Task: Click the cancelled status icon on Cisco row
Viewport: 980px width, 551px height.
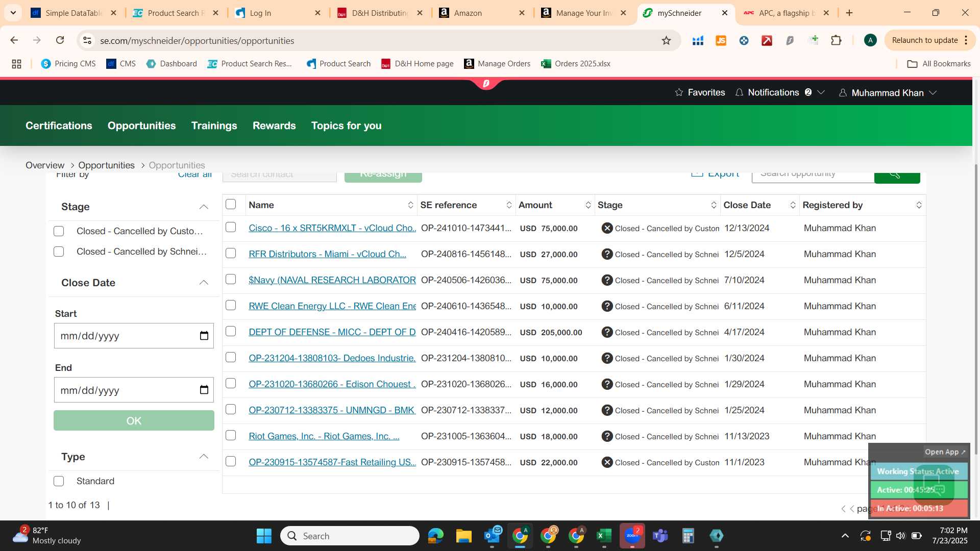Action: 607,228
